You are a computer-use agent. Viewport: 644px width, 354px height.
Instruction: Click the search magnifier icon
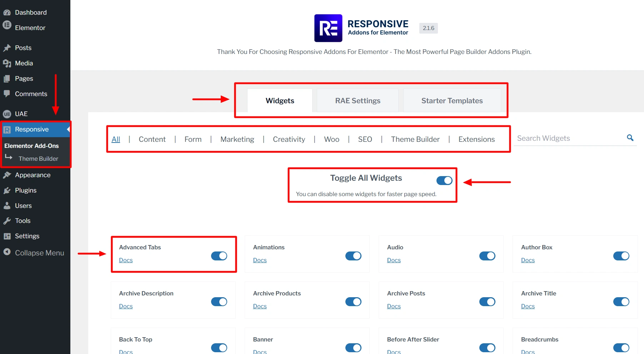click(630, 138)
